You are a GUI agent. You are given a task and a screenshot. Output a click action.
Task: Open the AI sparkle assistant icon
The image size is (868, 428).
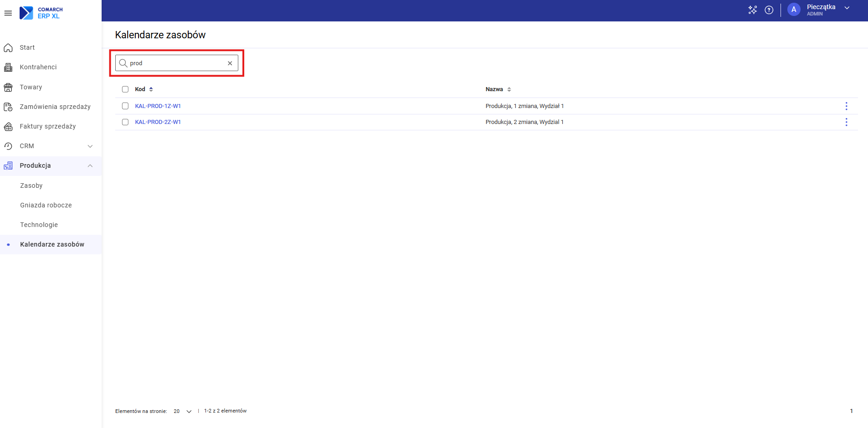pyautogui.click(x=752, y=10)
